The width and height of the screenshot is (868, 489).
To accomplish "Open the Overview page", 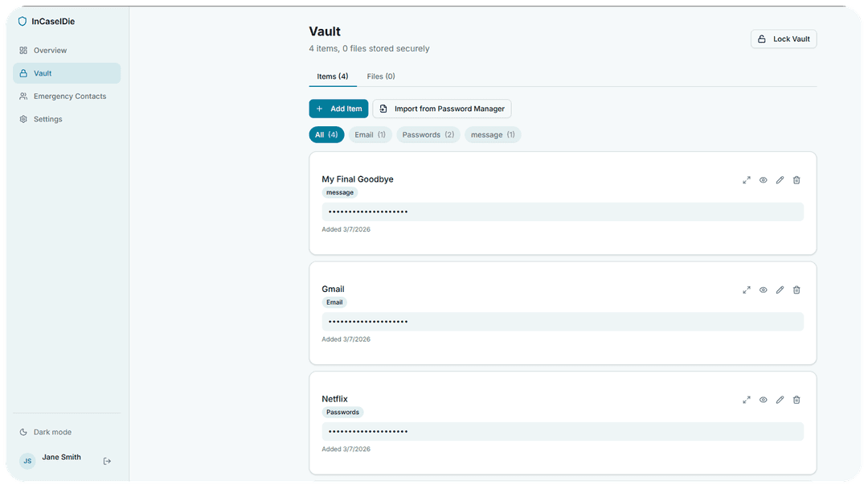I will click(x=67, y=51).
